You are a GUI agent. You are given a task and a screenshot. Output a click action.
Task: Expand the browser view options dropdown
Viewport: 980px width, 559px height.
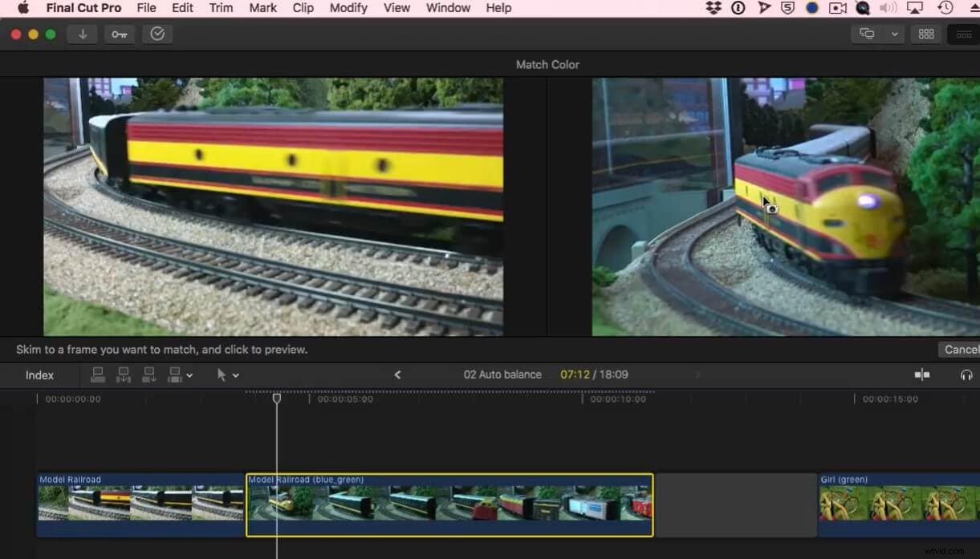point(894,34)
